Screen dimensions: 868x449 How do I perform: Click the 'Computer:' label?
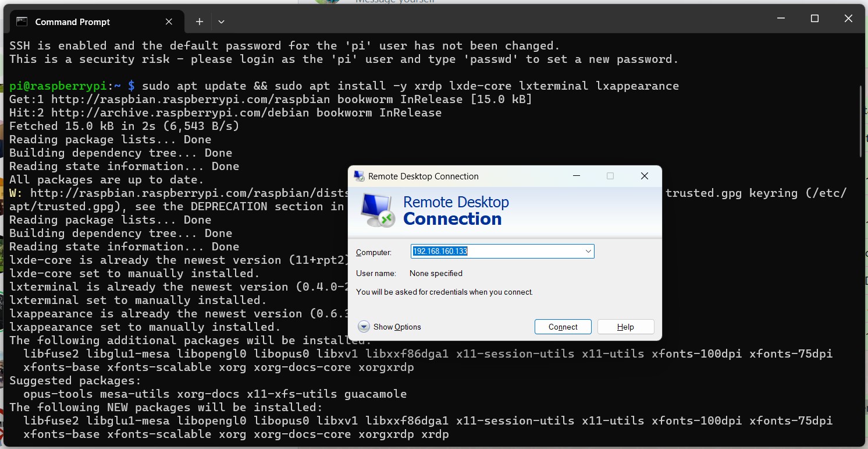pos(373,252)
